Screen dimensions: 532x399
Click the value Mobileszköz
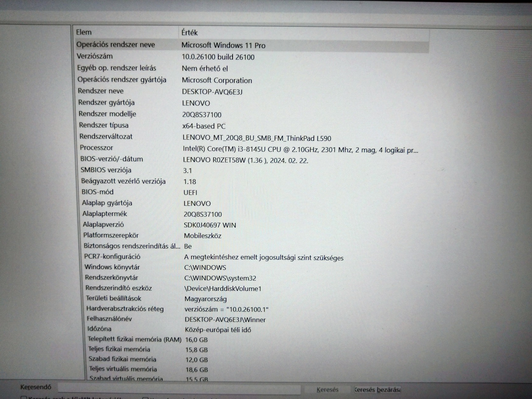coord(203,236)
